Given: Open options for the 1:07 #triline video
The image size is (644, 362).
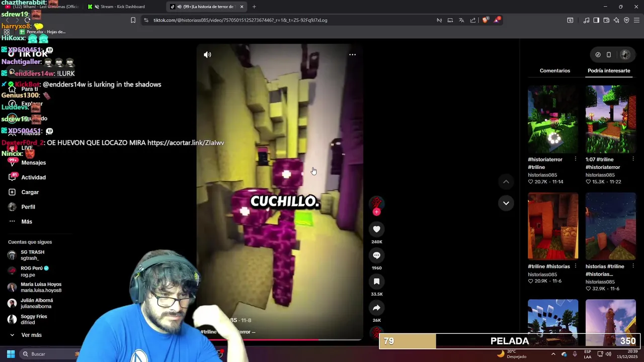Looking at the screenshot, I should pyautogui.click(x=633, y=159).
